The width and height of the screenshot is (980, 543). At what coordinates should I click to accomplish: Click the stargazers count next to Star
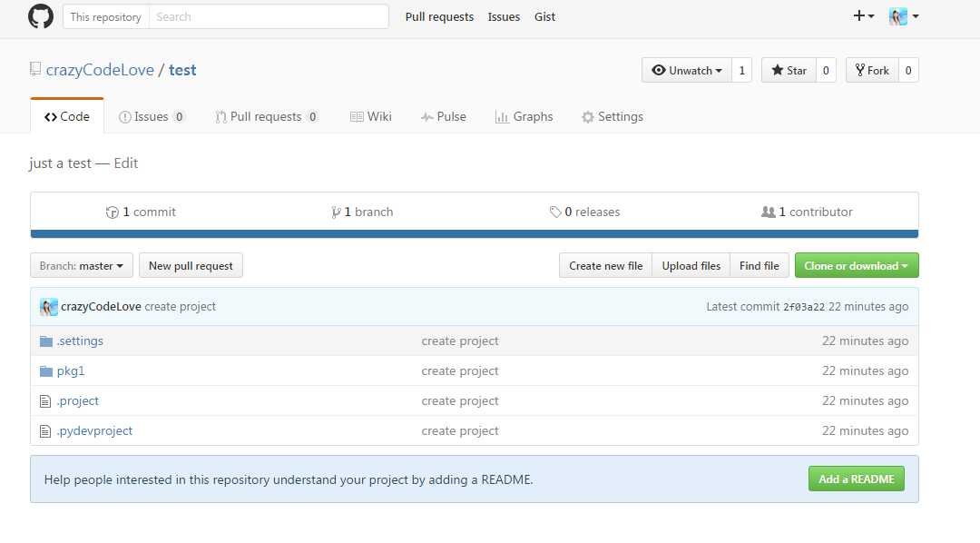826,70
